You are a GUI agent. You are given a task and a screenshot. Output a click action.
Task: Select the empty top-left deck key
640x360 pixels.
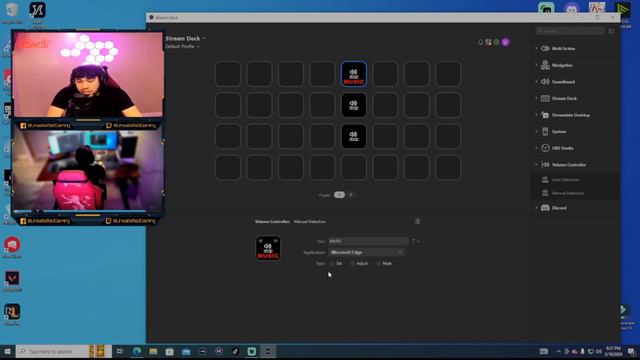[x=228, y=74]
